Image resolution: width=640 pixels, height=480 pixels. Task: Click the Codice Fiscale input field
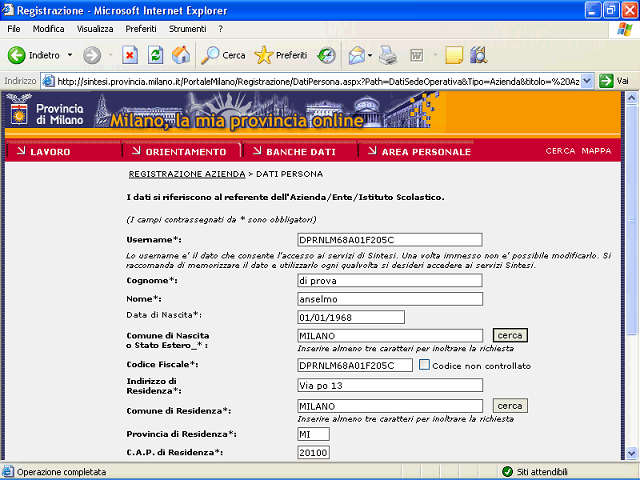click(355, 365)
